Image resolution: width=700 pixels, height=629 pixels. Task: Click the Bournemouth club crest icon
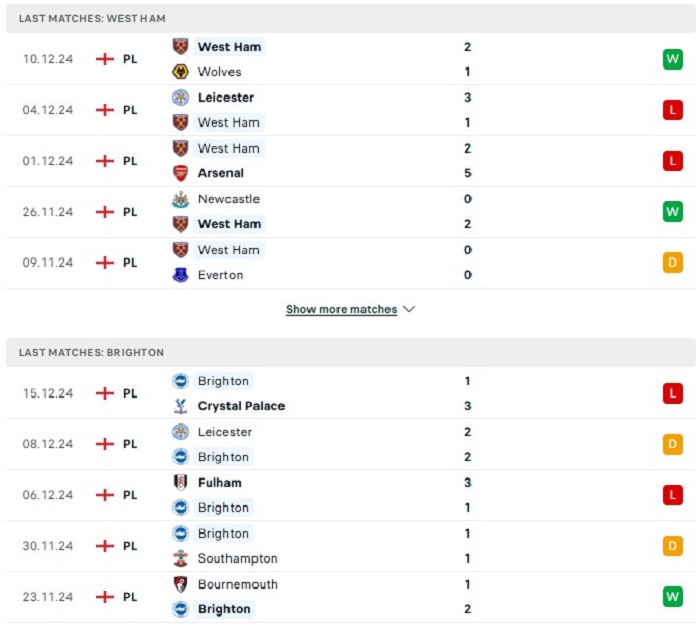180,584
